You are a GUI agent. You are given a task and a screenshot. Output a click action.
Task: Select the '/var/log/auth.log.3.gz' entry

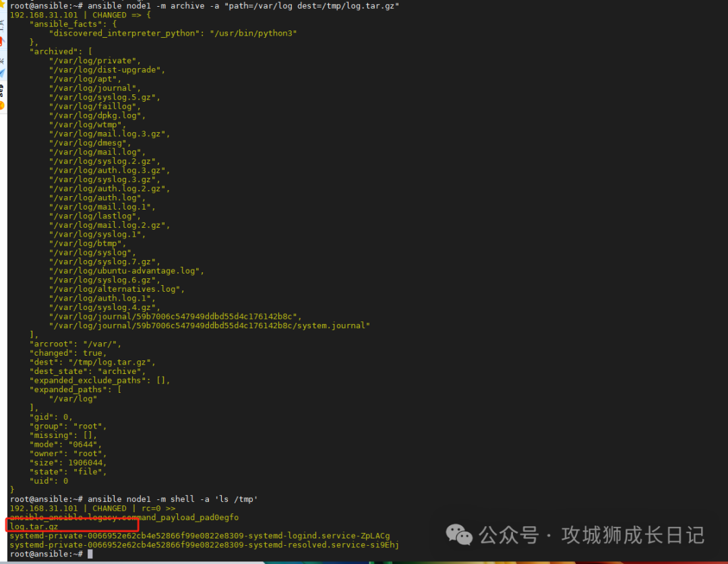pos(109,170)
